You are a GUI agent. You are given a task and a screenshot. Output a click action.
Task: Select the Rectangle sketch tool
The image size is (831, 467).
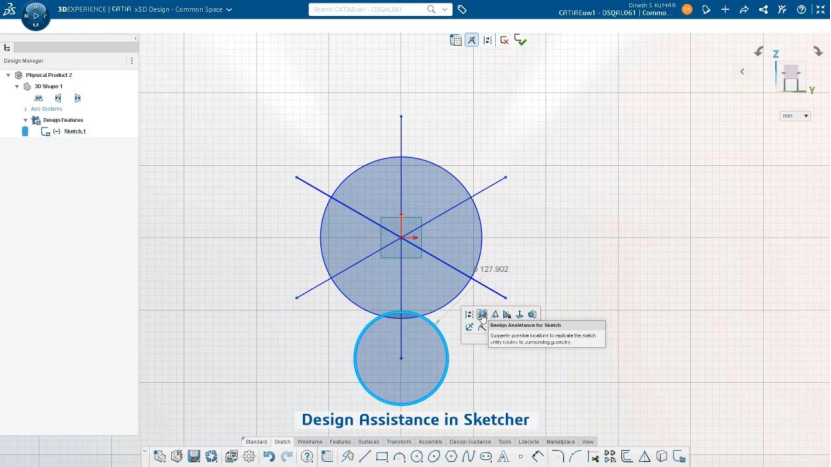point(382,456)
